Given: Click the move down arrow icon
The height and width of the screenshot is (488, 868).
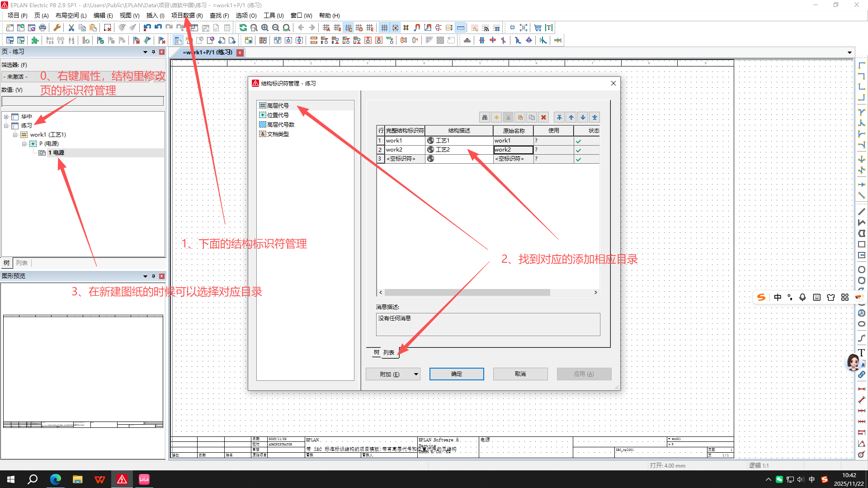Looking at the screenshot, I should click(x=583, y=118).
